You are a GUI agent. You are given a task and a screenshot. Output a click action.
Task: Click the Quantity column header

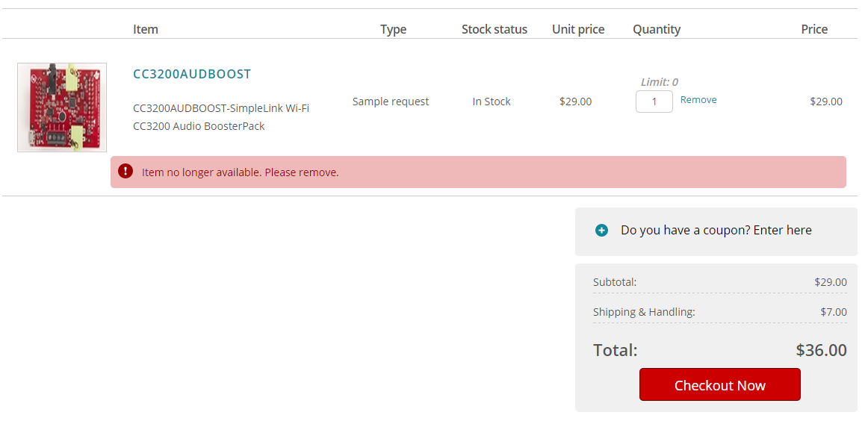(x=656, y=29)
